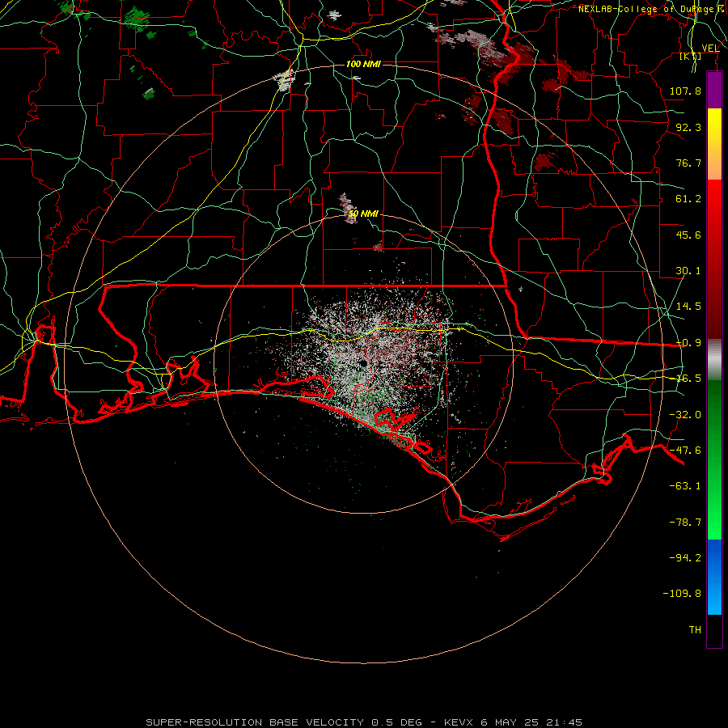Click the -32.0 scale value
The width and height of the screenshot is (728, 728).
point(685,415)
